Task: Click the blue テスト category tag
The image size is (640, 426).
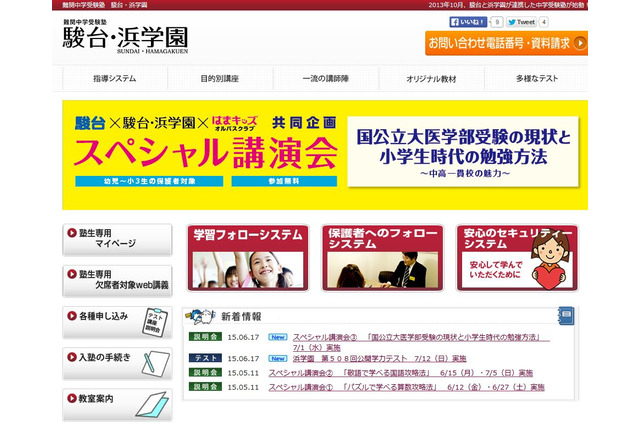Action: coord(205,358)
